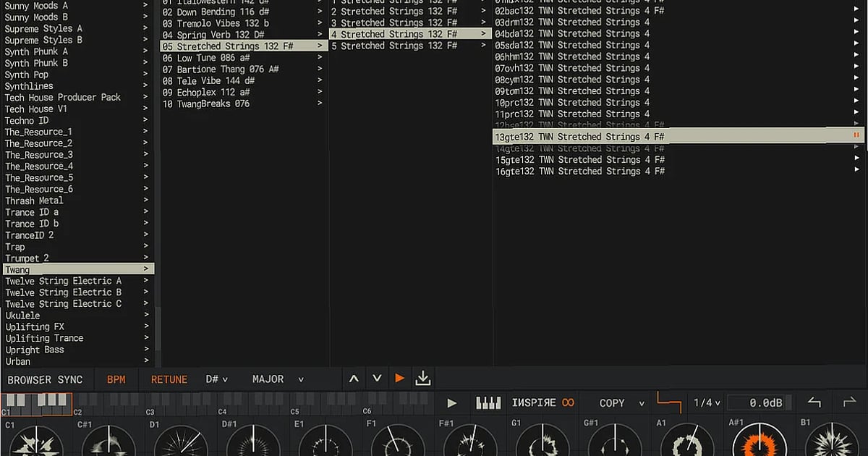Click the download/save sample button
Viewport: 868px width, 456px height.
pyautogui.click(x=423, y=378)
